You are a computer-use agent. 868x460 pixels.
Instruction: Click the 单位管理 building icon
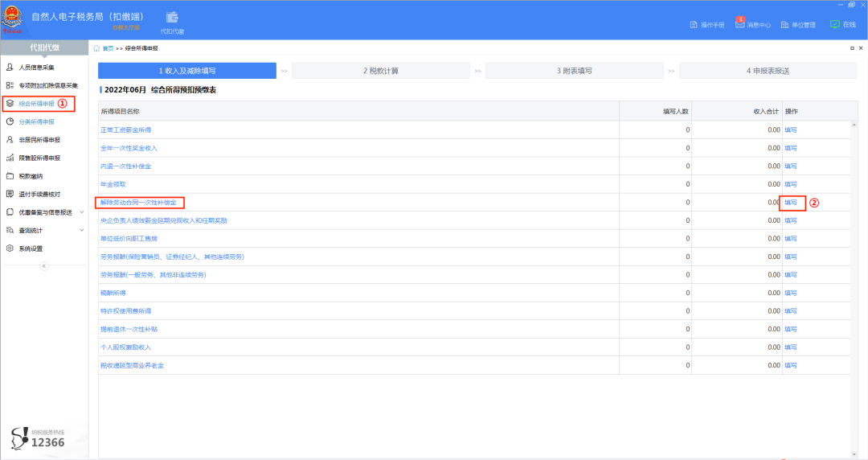click(784, 25)
